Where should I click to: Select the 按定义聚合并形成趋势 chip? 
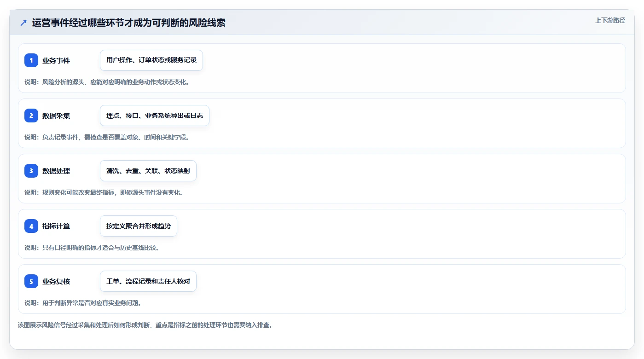139,226
